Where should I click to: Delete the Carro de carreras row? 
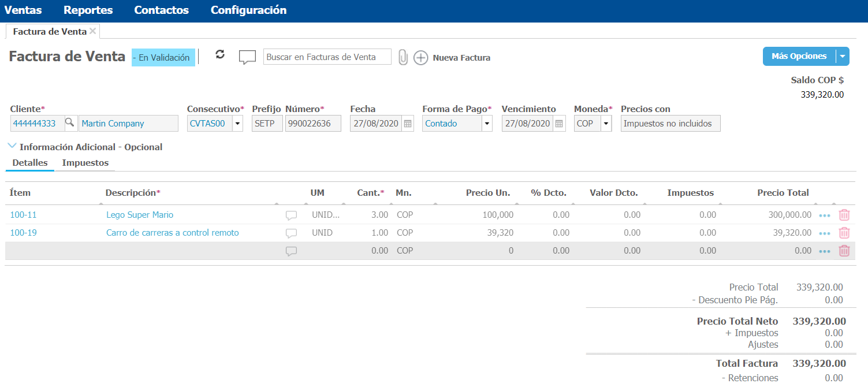click(x=844, y=233)
